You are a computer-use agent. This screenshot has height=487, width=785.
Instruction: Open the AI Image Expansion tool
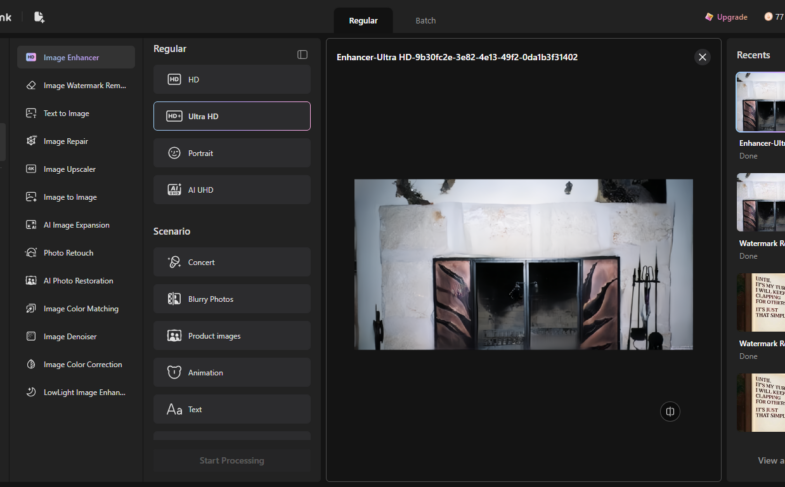[76, 225]
